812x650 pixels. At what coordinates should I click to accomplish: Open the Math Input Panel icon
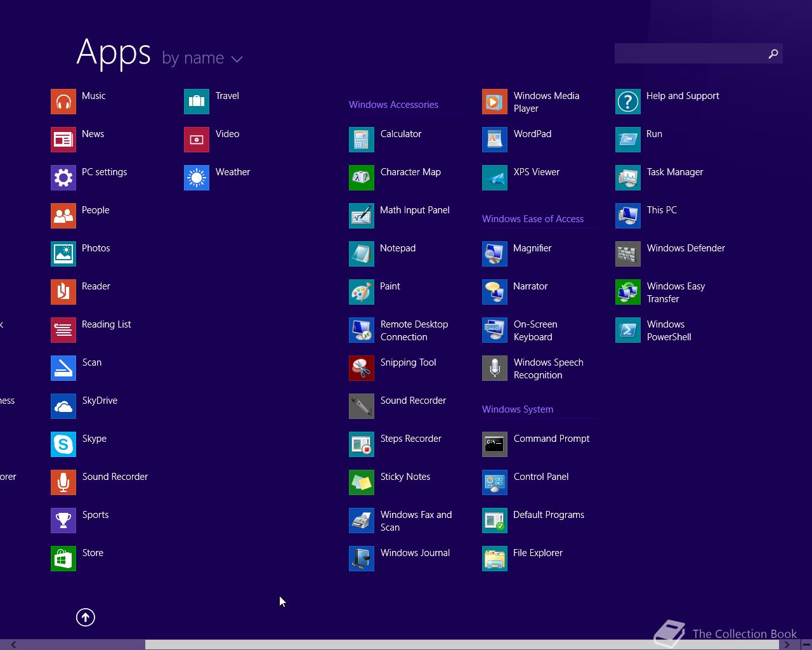(362, 216)
